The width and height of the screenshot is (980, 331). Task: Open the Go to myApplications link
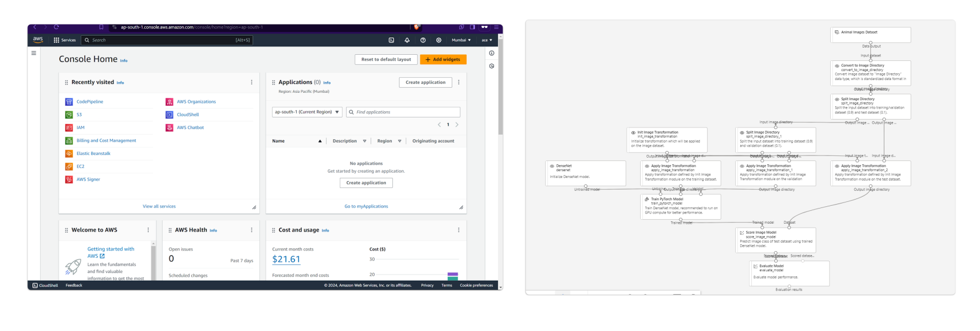366,206
